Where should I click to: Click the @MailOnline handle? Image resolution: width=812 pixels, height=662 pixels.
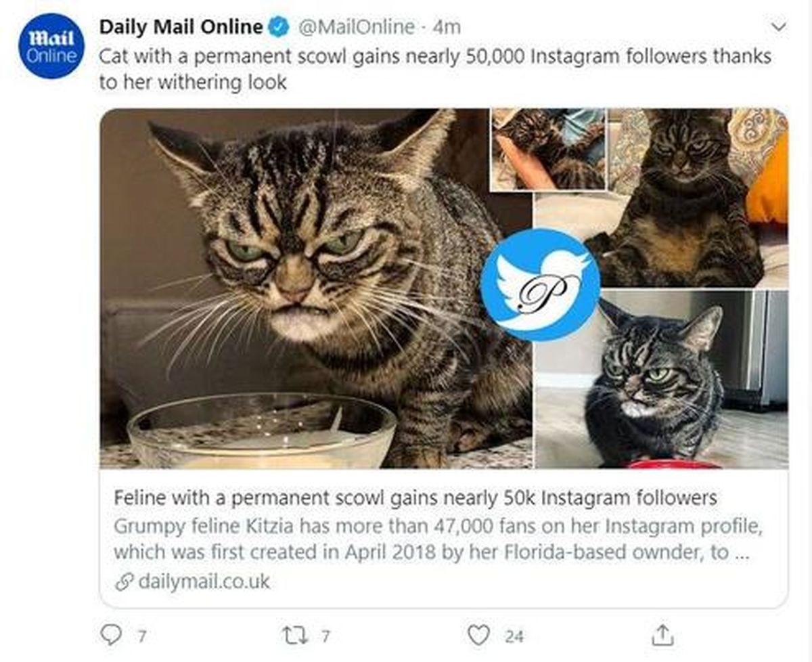356,27
